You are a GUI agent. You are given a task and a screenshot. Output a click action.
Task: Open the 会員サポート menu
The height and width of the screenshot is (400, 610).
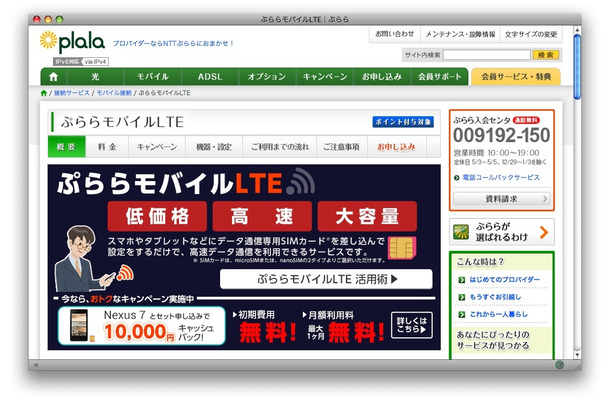(440, 77)
